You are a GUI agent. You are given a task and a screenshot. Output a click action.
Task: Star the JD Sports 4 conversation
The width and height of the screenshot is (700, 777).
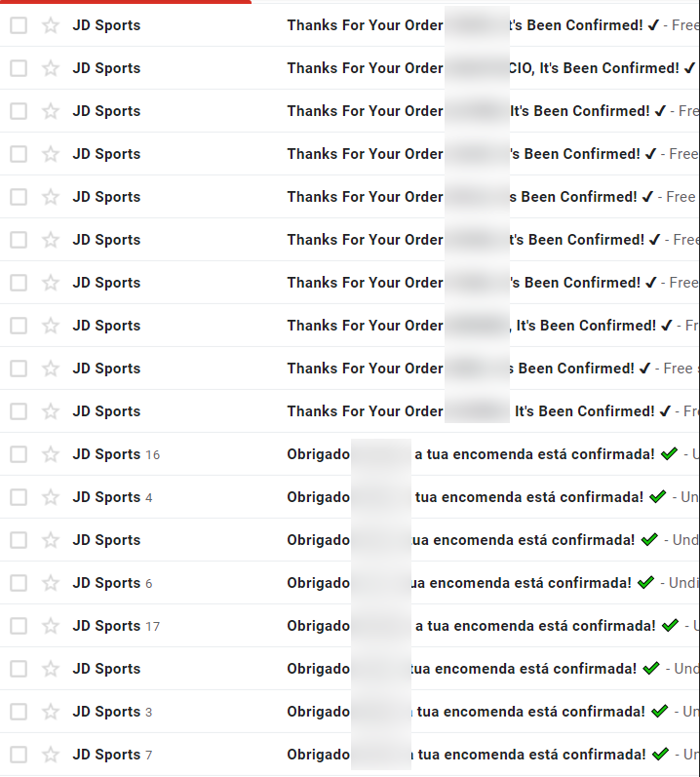[51, 497]
